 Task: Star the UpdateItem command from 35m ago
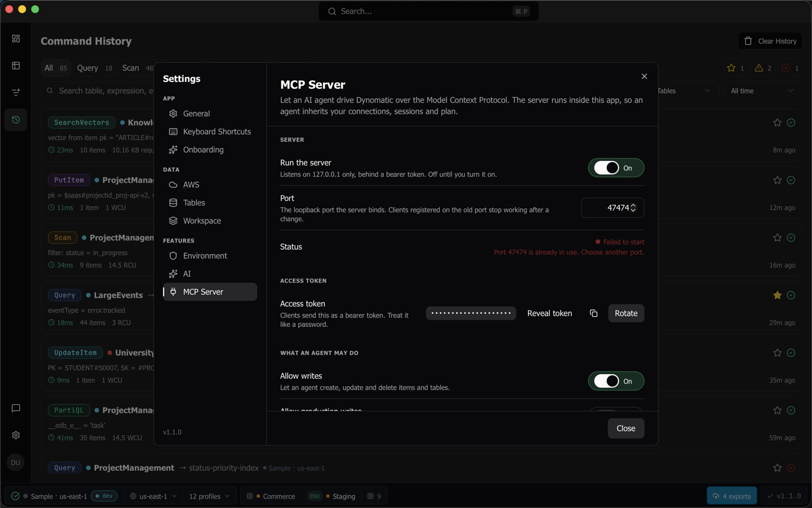(x=778, y=353)
